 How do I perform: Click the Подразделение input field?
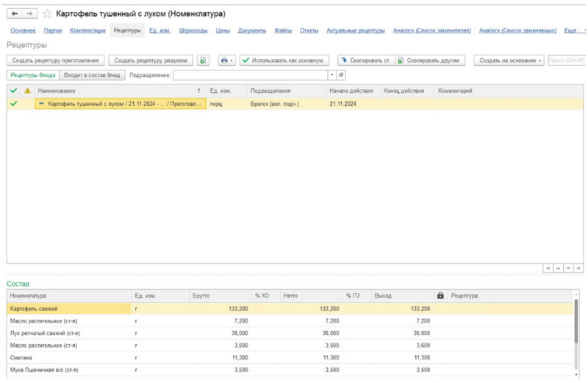(x=250, y=75)
